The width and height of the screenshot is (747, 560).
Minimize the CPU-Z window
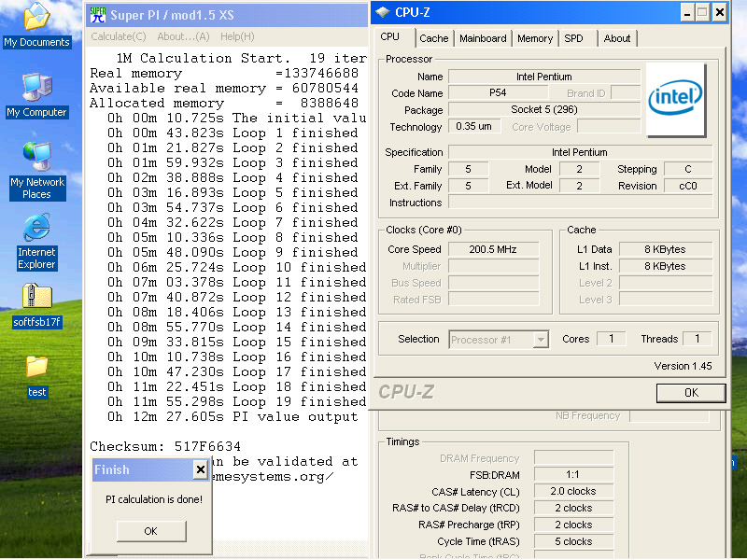(686, 12)
